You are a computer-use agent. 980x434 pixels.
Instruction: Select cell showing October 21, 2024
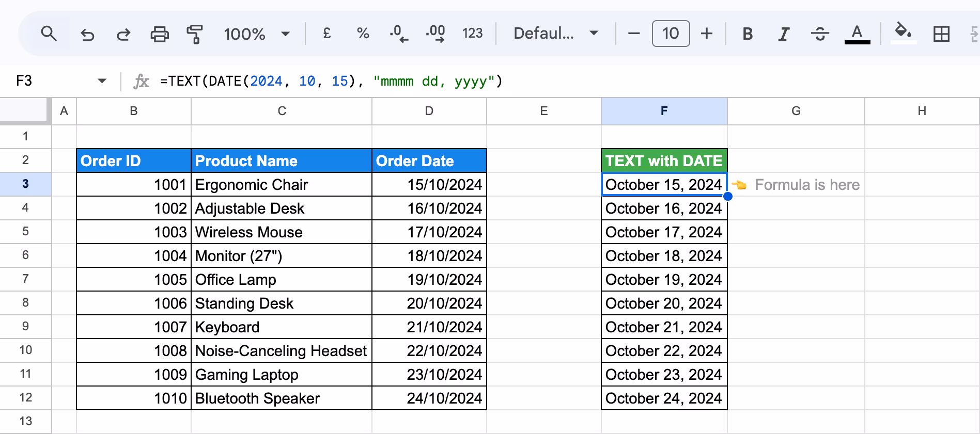click(664, 327)
